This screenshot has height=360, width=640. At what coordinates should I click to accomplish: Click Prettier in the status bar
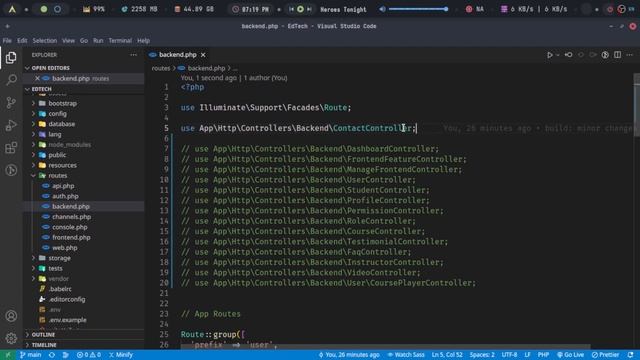606,355
